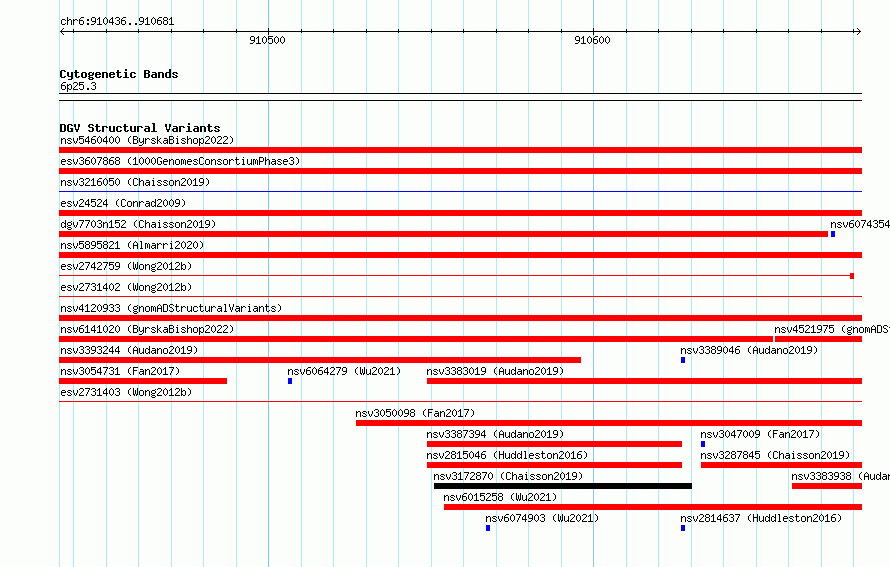Click nsv3393244 (Audano2019) label

pyautogui.click(x=129, y=350)
